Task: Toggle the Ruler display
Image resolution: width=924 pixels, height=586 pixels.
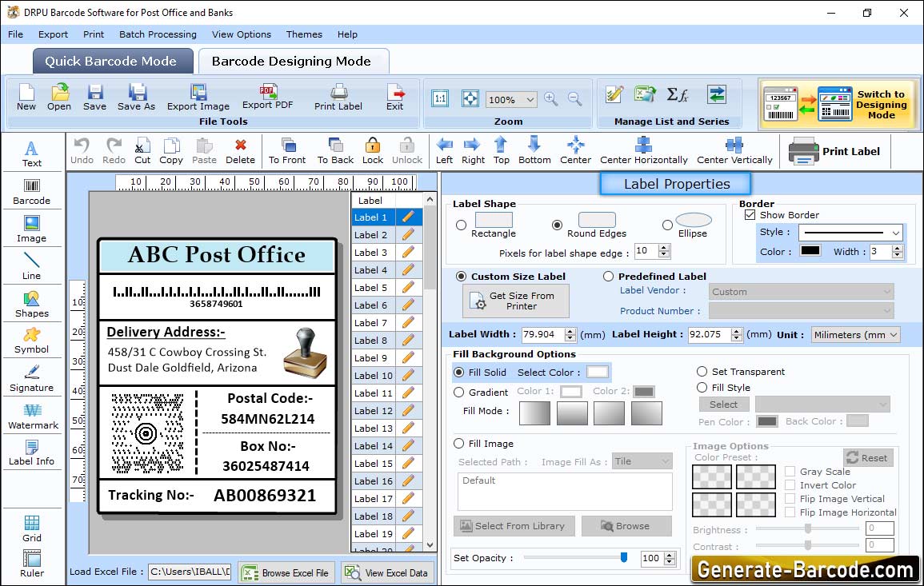Action: [32, 564]
